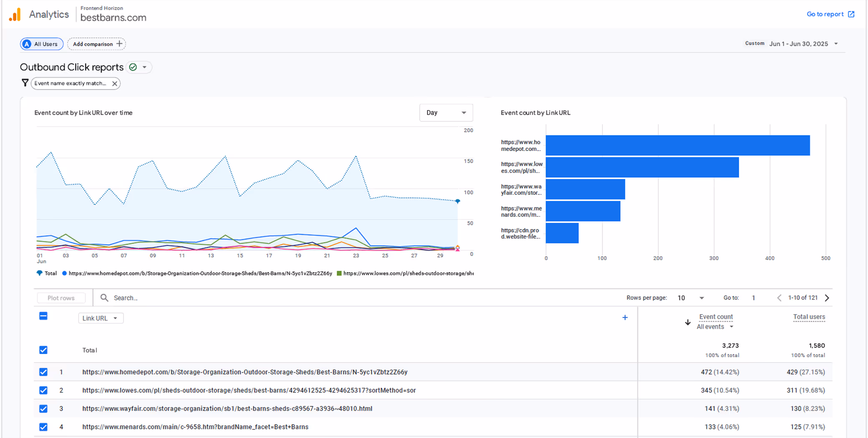Click the green report status check icon
Screen dimensions: 868x438
click(133, 67)
